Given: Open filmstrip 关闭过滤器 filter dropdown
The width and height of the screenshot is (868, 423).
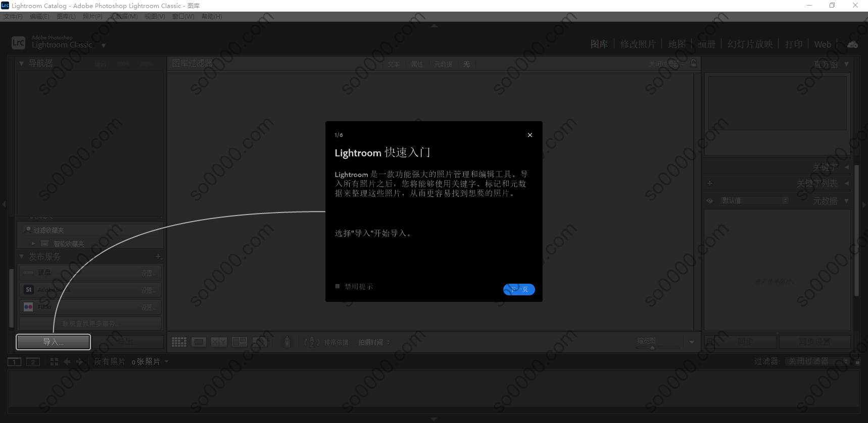Looking at the screenshot, I should tap(818, 361).
